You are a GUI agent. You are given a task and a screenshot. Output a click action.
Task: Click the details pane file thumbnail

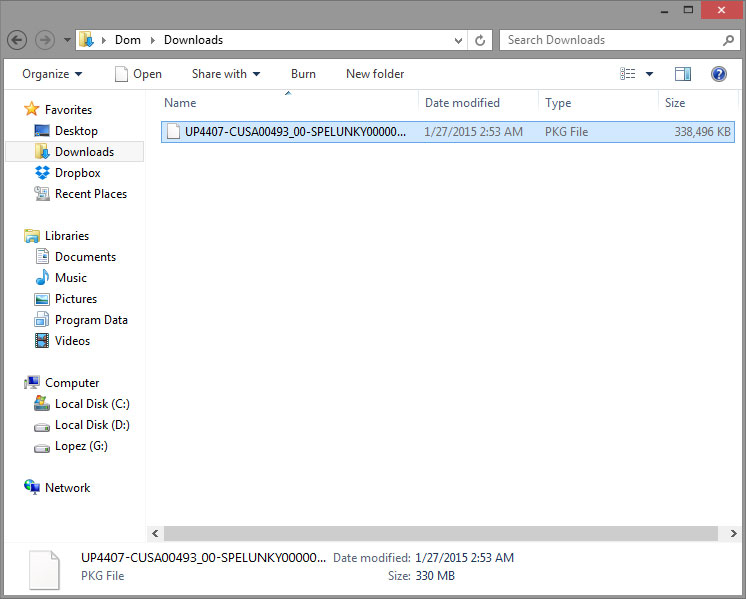tap(44, 570)
